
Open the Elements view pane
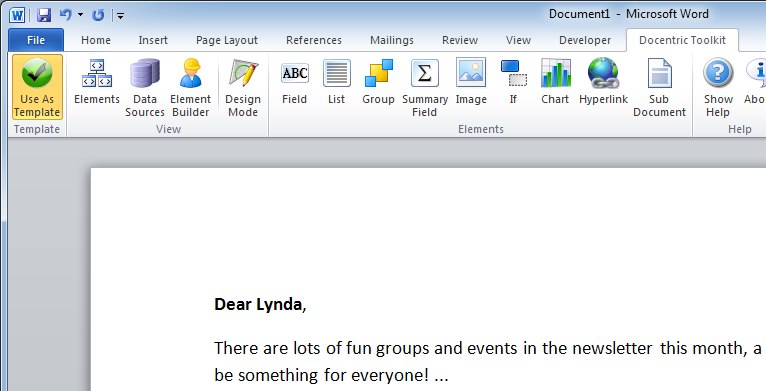click(x=97, y=87)
